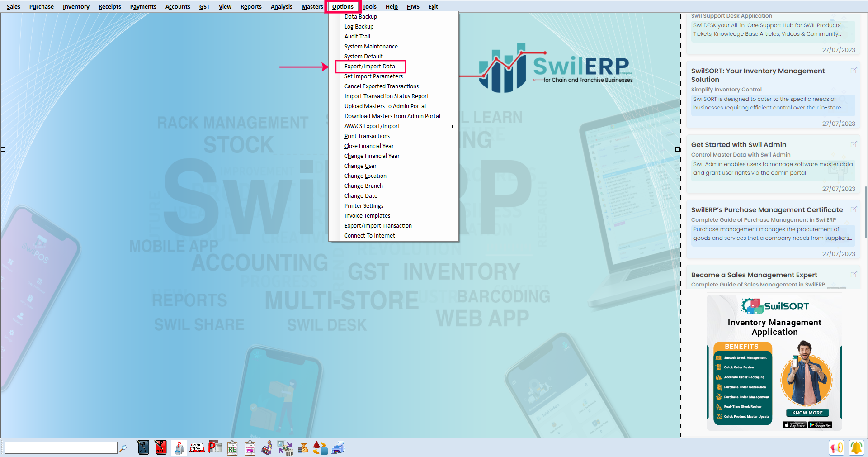Click the search magnifier icon beside the search box
868x457 pixels.
coord(123,448)
